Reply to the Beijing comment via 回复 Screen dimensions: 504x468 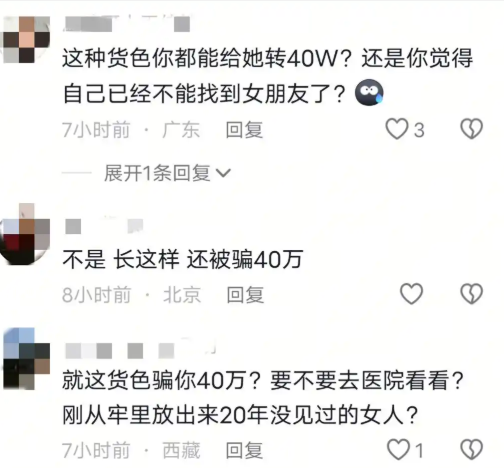pyautogui.click(x=245, y=295)
